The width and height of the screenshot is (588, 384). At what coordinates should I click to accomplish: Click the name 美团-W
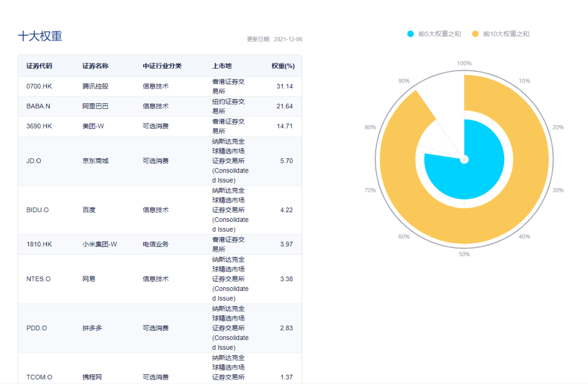coord(93,126)
